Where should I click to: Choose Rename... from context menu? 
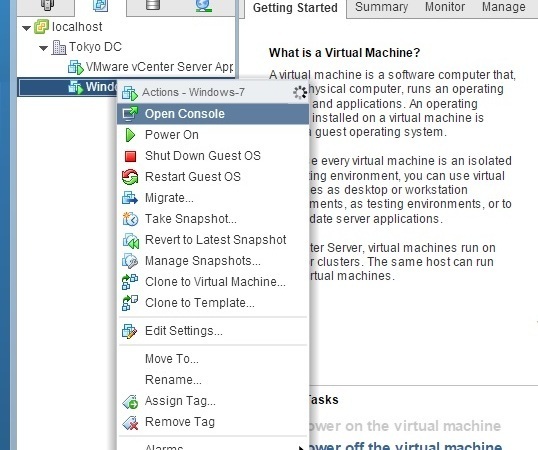click(x=213, y=380)
